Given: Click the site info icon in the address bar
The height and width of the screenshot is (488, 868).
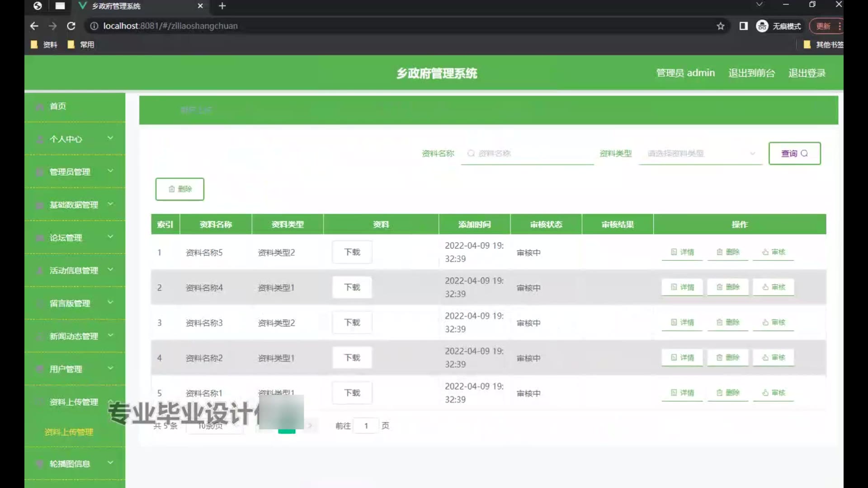Looking at the screenshot, I should click(x=94, y=26).
